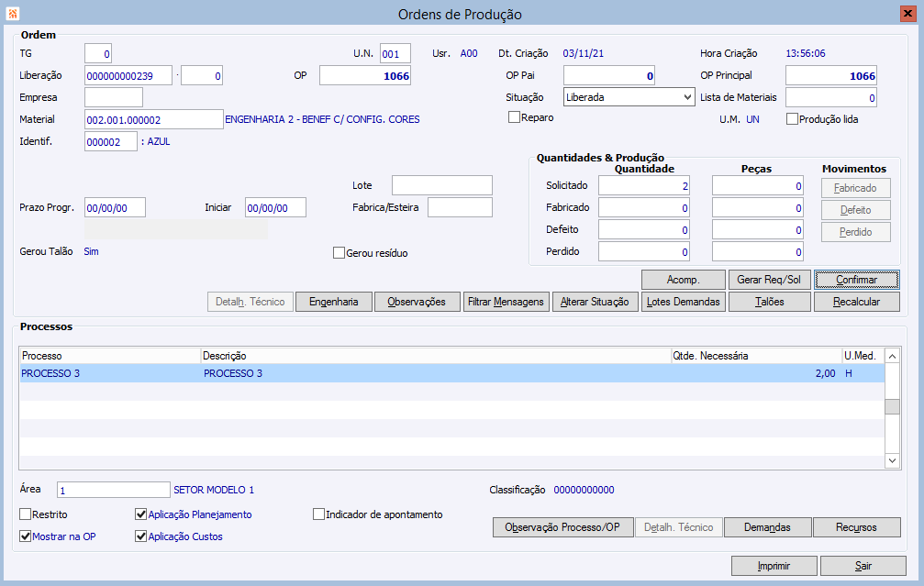Click the Liberação number field

click(x=128, y=75)
